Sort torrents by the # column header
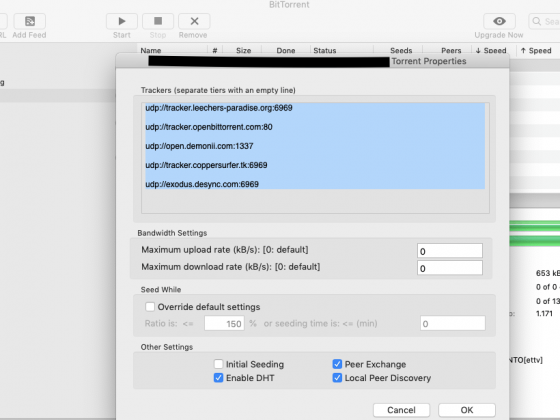560x420 pixels. click(x=215, y=51)
